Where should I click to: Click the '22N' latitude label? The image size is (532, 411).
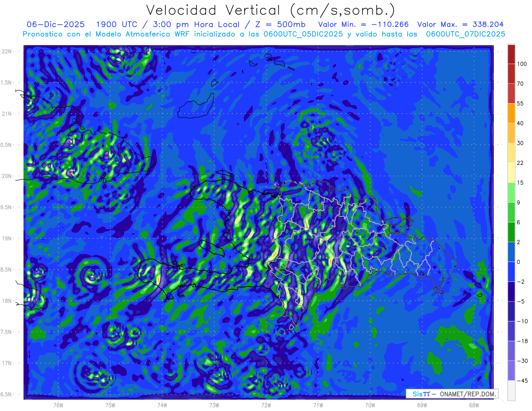[x=6, y=51]
